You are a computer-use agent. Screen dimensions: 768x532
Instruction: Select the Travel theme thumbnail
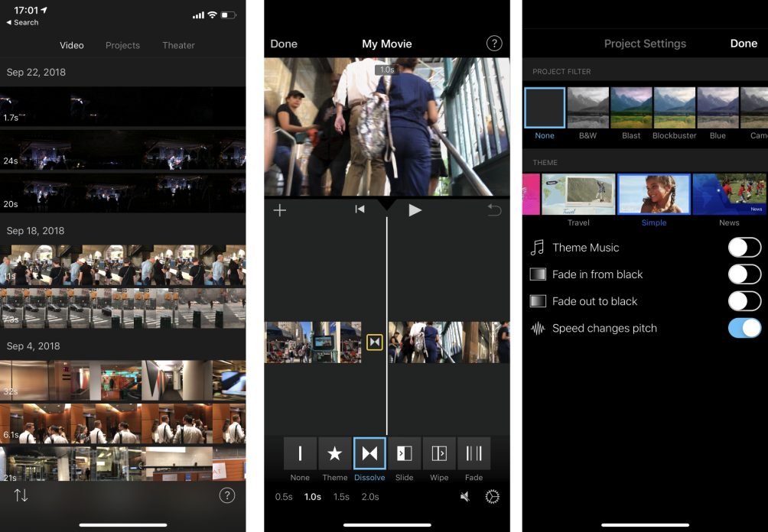pos(579,193)
